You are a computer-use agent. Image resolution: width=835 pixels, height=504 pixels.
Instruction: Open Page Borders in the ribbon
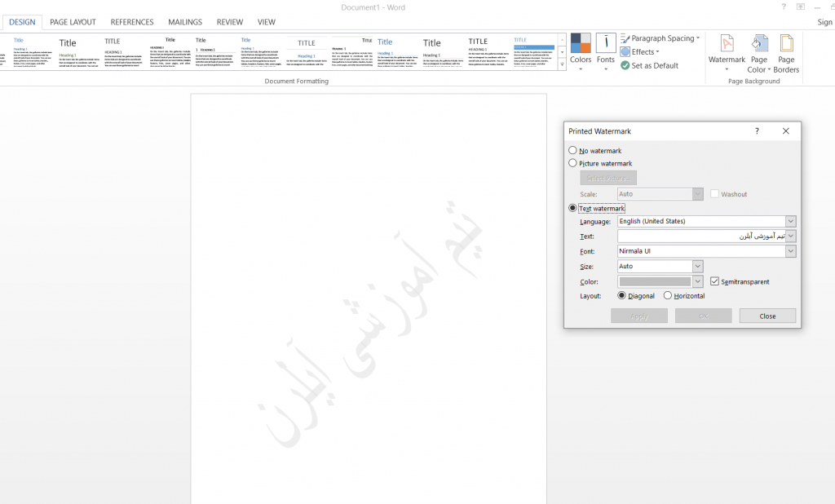point(786,44)
